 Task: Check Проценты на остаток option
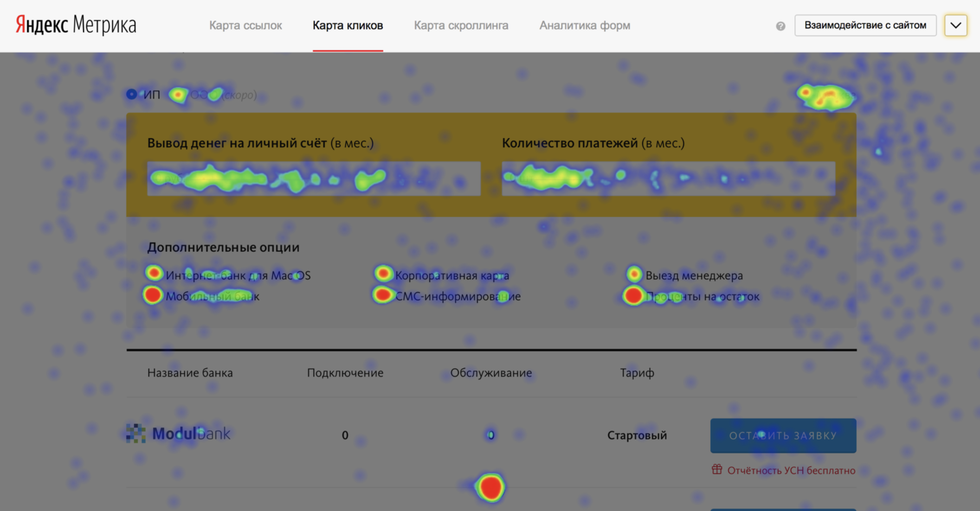[x=633, y=295]
